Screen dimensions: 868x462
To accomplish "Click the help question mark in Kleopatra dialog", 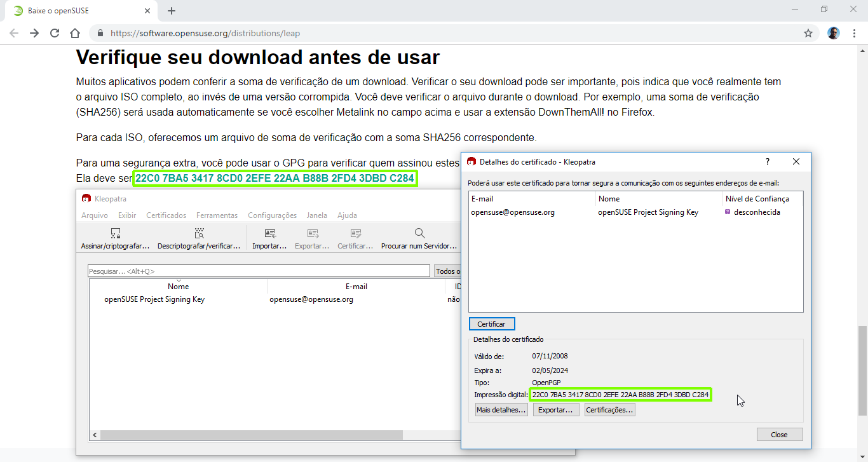I will click(x=768, y=162).
